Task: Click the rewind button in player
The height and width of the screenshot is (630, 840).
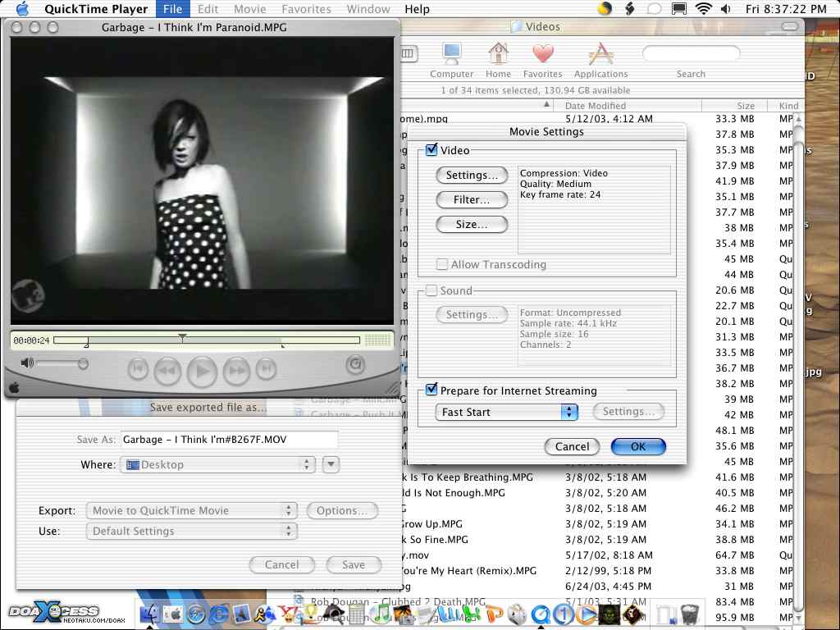Action: [x=167, y=371]
